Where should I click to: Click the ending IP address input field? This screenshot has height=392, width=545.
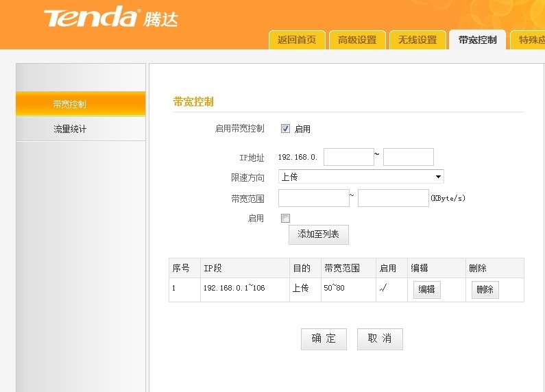(x=409, y=157)
